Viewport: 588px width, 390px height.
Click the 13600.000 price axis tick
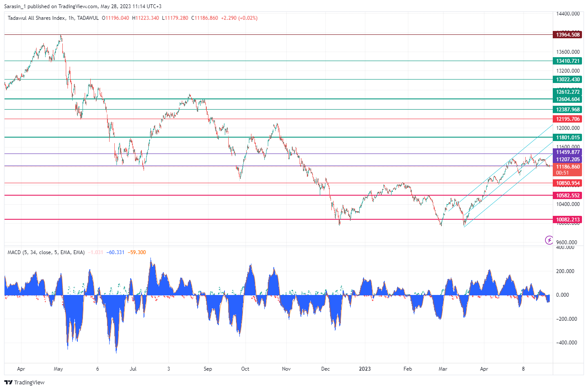click(x=568, y=52)
